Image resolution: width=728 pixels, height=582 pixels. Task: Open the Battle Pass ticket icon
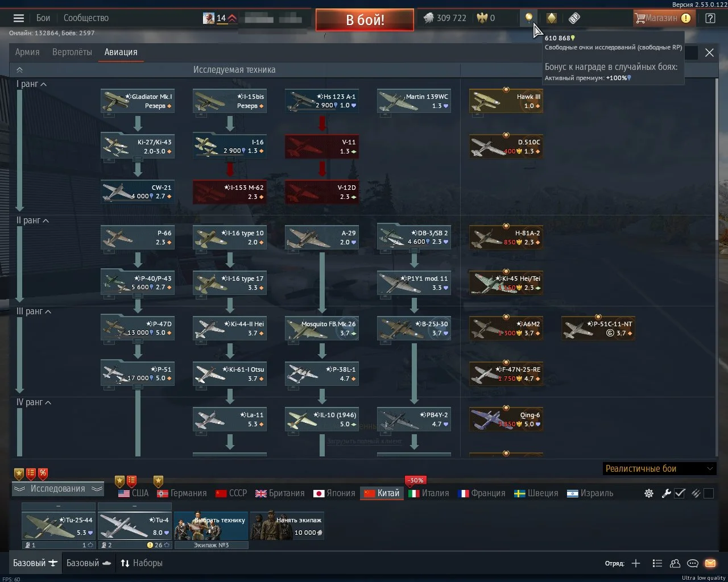(574, 18)
